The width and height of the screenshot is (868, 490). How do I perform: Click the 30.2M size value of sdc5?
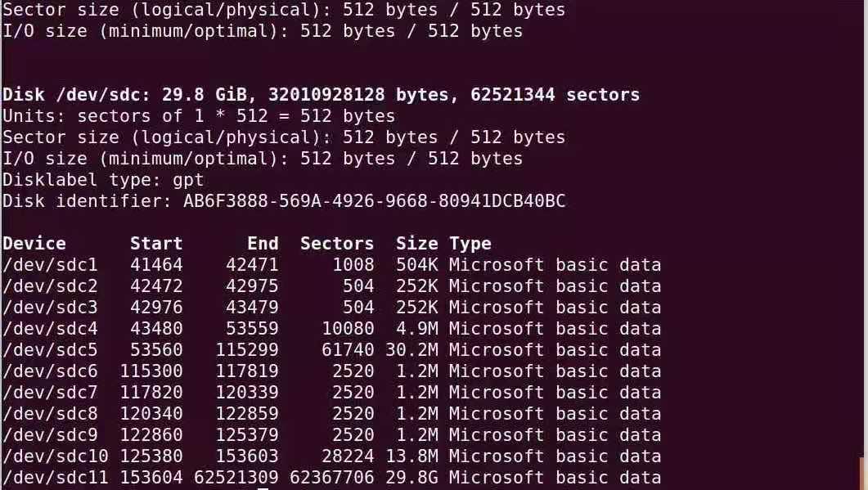click(417, 350)
